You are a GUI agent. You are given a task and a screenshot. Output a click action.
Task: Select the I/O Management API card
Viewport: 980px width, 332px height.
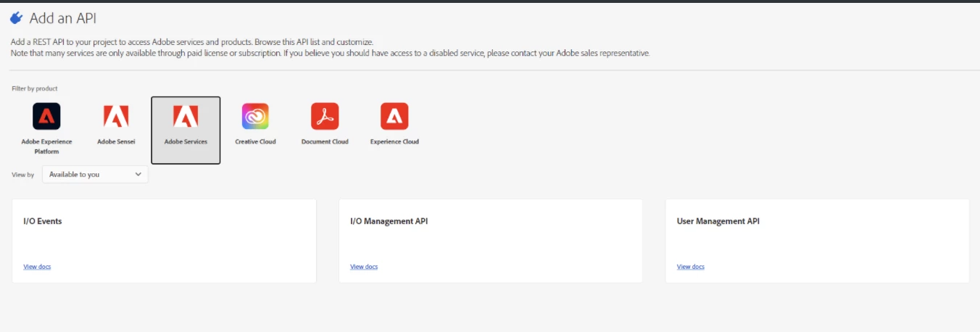(491, 241)
